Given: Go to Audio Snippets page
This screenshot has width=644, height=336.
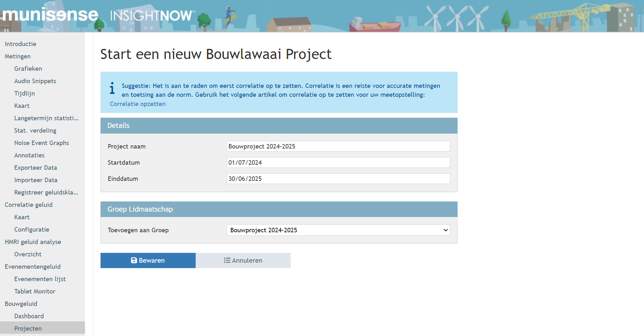Looking at the screenshot, I should (35, 81).
